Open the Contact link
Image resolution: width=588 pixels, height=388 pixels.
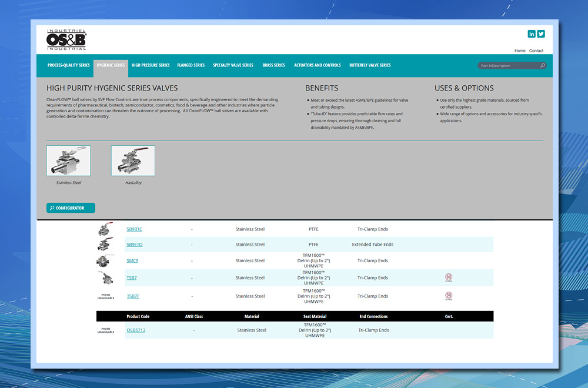tap(536, 51)
